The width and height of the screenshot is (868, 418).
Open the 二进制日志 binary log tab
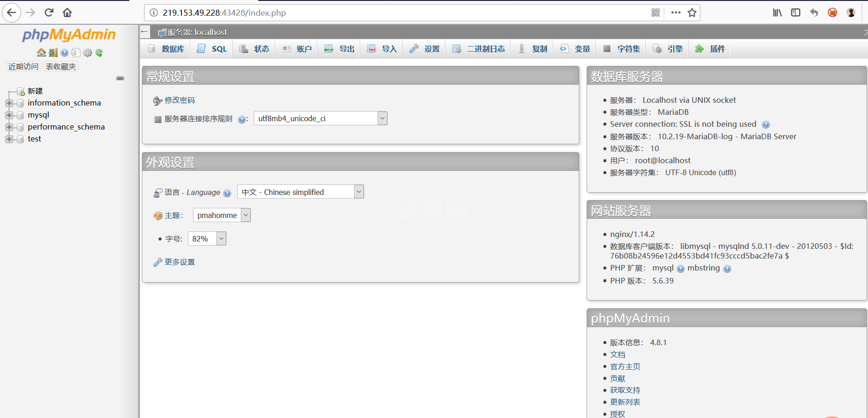pos(478,49)
